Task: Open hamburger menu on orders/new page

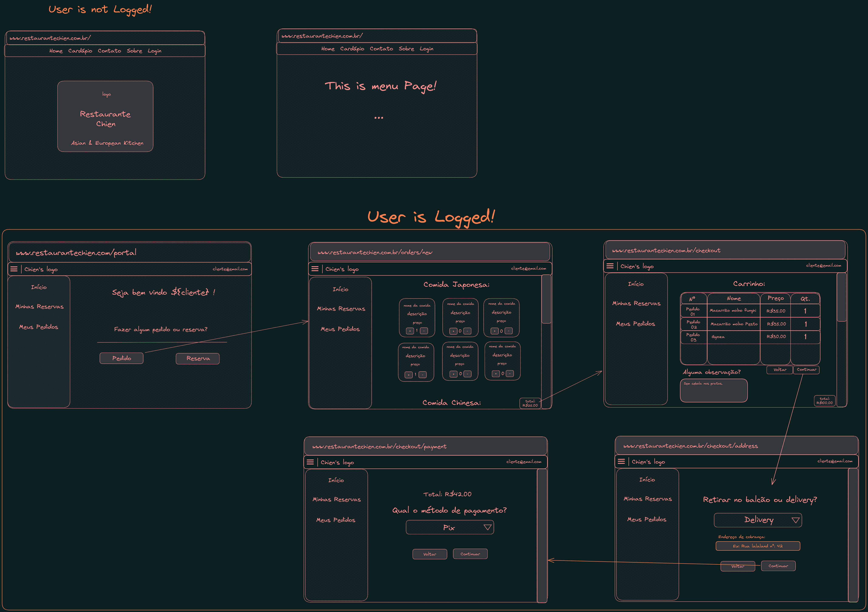Action: 315,269
